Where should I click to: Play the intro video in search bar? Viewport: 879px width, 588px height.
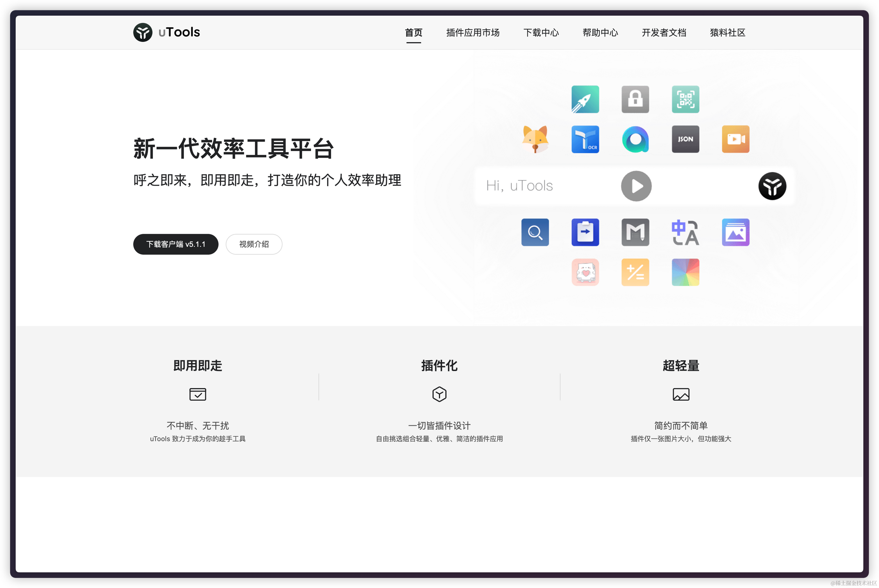point(636,186)
